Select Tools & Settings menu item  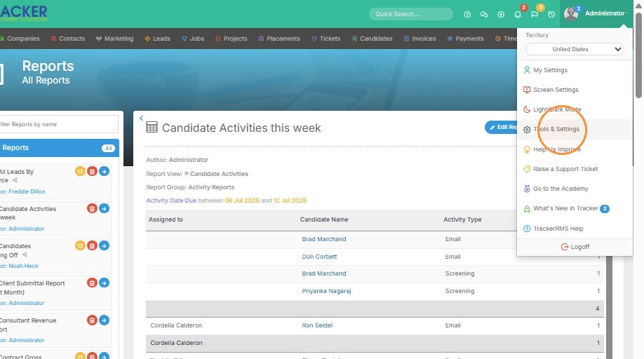point(556,129)
